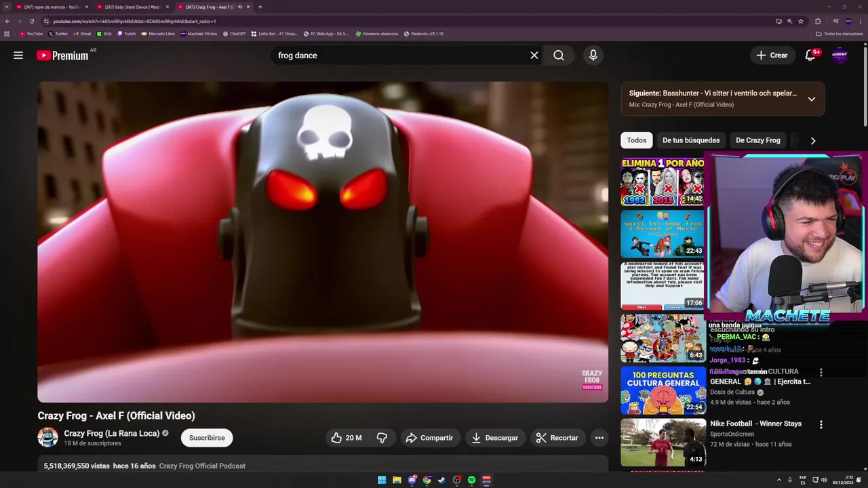Open Spotify from the taskbar
Image resolution: width=868 pixels, height=488 pixels.
click(471, 480)
